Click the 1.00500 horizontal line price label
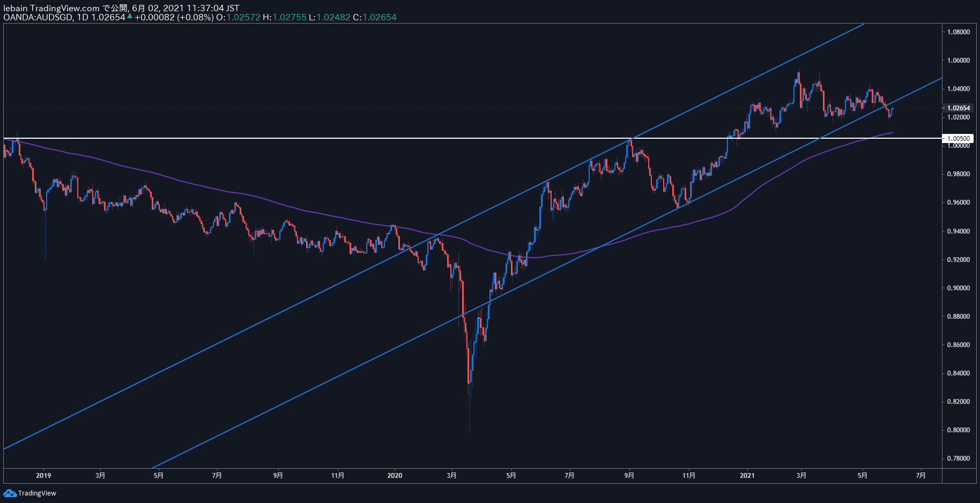The height and width of the screenshot is (503, 980). [x=958, y=138]
